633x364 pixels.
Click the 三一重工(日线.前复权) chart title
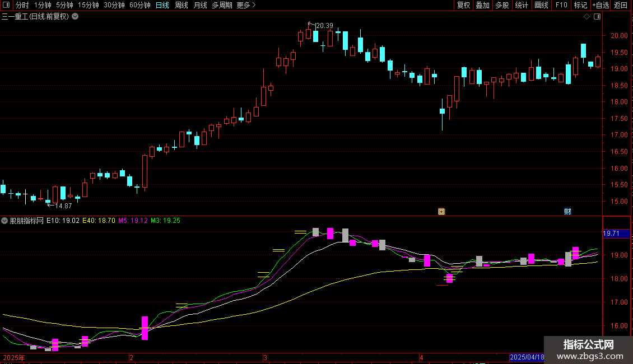coord(35,17)
